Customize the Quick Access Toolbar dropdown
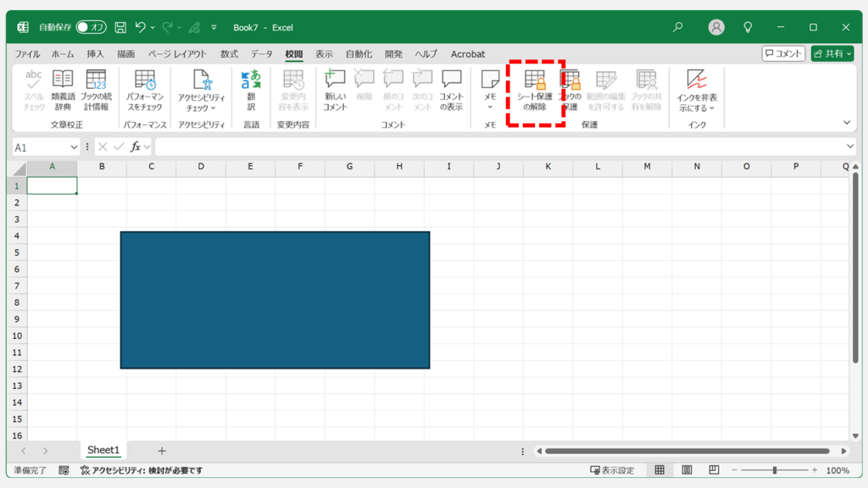The image size is (868, 488). 214,27
